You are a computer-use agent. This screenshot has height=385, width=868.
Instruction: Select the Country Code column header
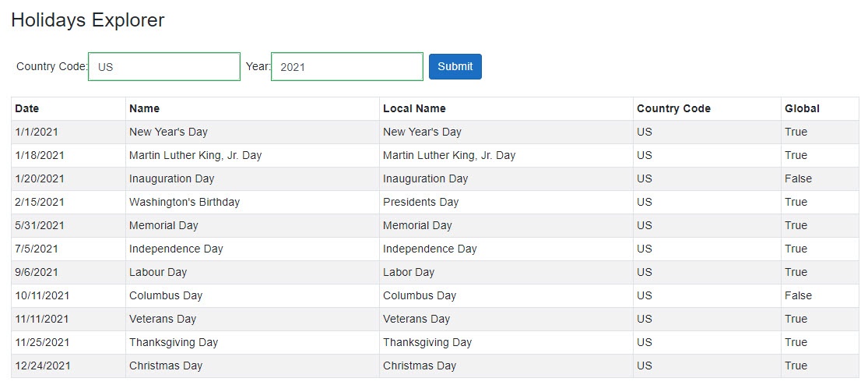[x=673, y=108]
